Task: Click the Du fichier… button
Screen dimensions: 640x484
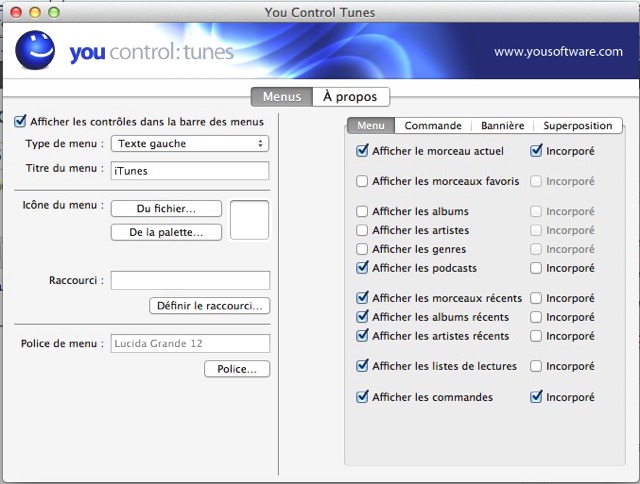Action: point(167,209)
